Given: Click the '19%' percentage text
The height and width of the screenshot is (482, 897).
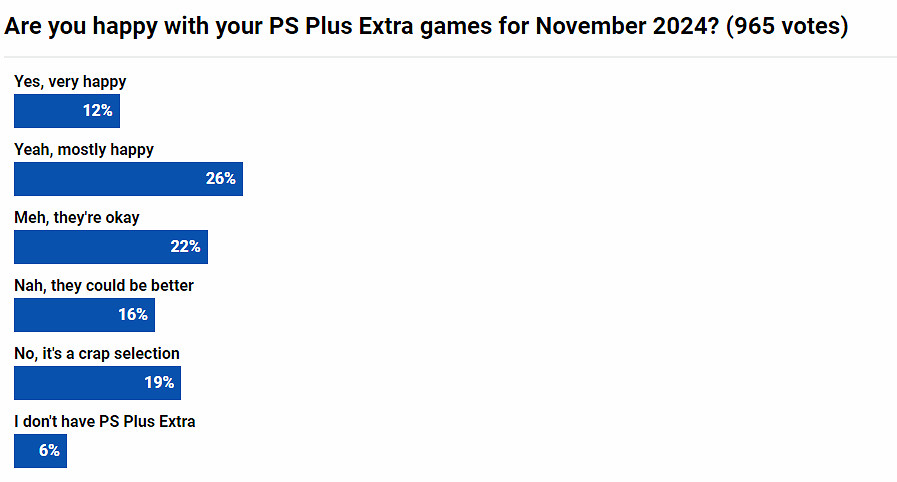Looking at the screenshot, I should [159, 383].
